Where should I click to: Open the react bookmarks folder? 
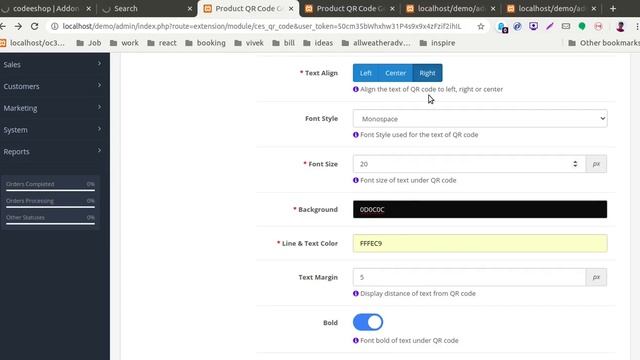[x=162, y=43]
